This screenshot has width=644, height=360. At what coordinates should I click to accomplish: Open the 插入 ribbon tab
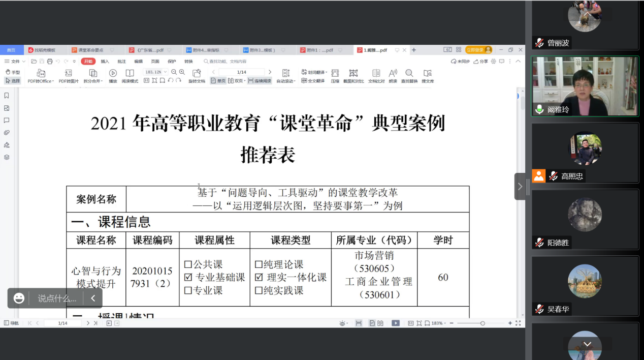coord(105,62)
